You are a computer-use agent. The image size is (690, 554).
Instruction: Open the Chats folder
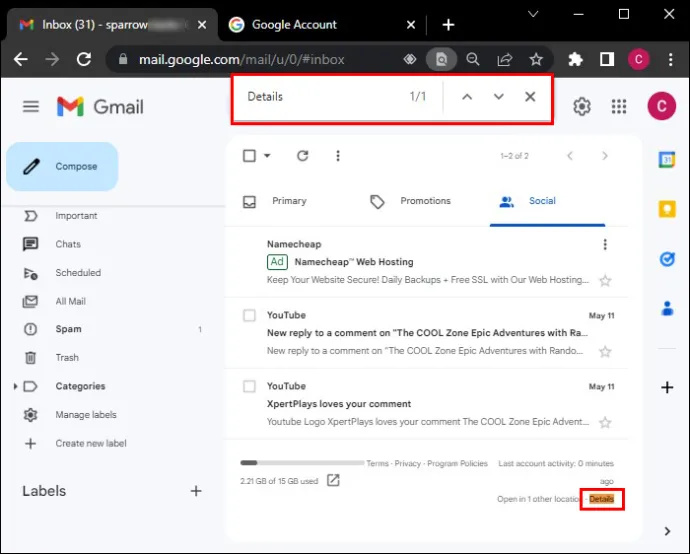[x=68, y=244]
